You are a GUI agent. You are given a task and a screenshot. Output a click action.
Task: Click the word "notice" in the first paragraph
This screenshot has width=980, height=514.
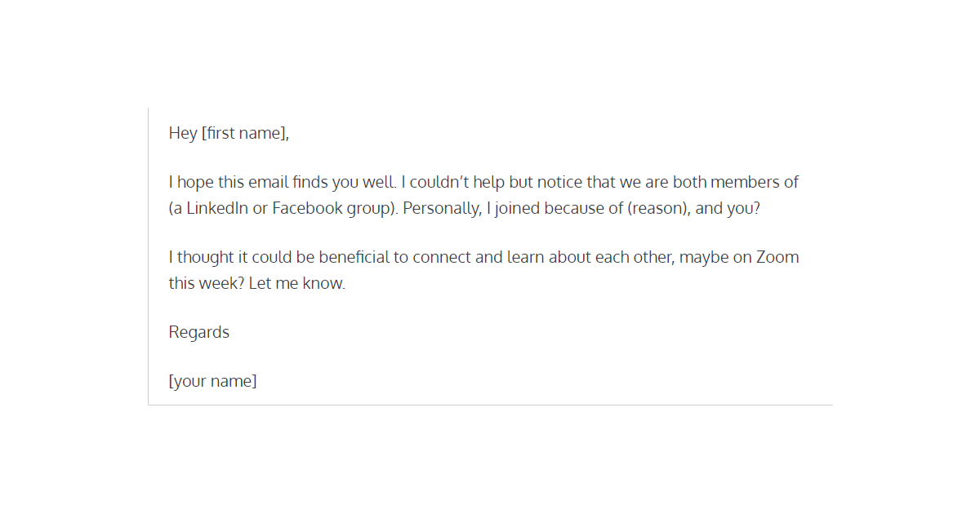pos(559,182)
